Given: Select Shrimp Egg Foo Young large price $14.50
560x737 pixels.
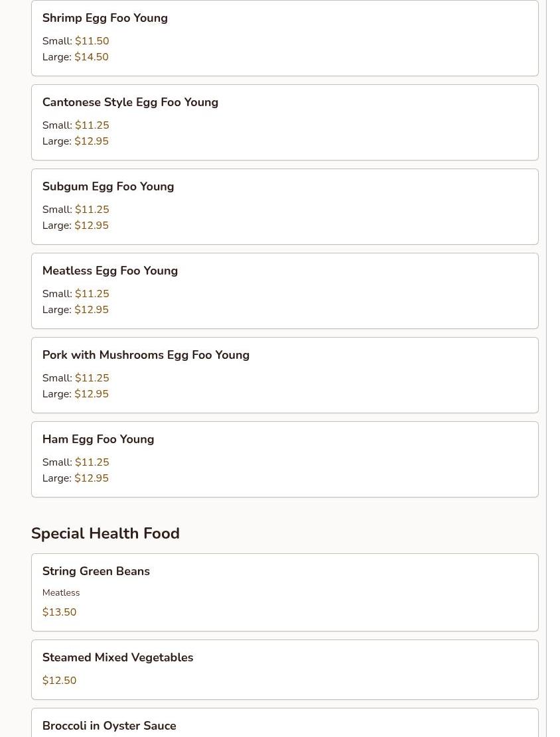Looking at the screenshot, I should 92,57.
